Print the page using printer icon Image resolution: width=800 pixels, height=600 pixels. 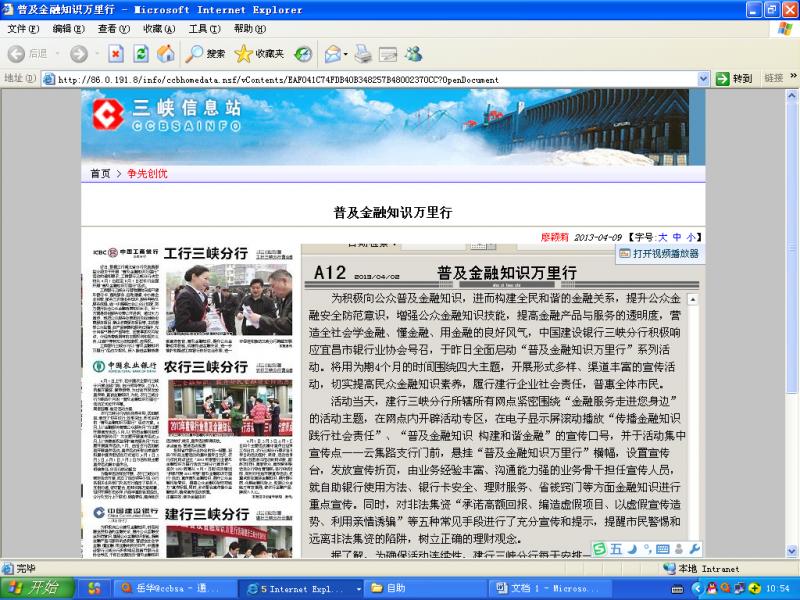coord(363,54)
